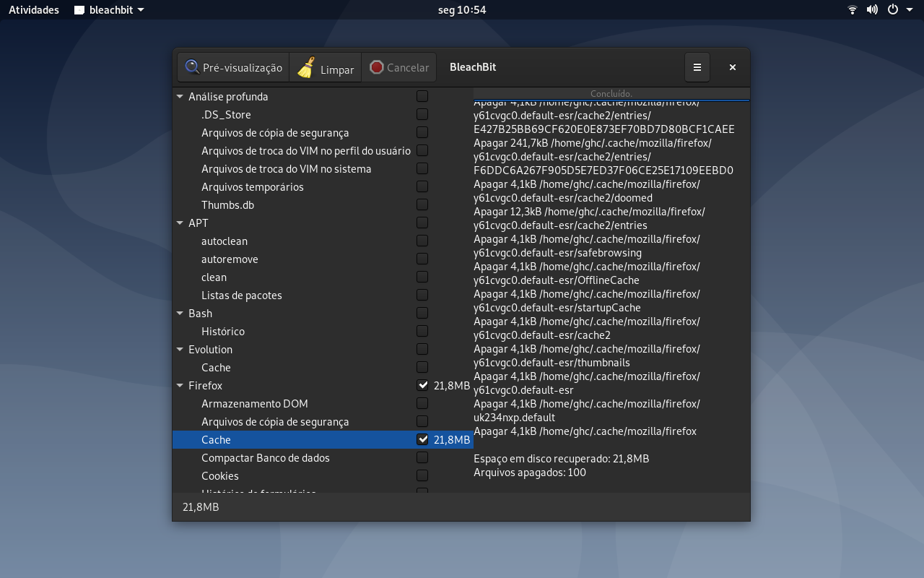Viewport: 924px width, 578px height.
Task: Check the Análise profunda checkbox
Action: click(422, 96)
